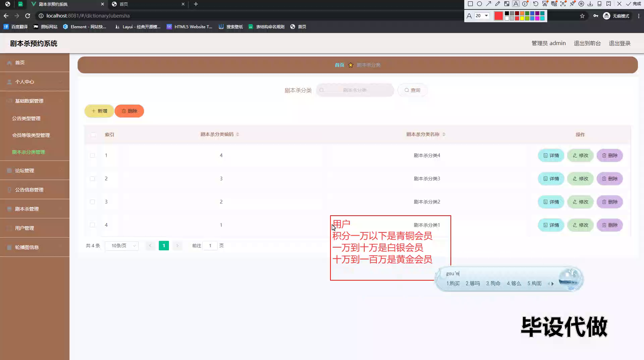Bookmark this page with the star icon
Viewport: 644px width, 360px height.
click(x=582, y=16)
